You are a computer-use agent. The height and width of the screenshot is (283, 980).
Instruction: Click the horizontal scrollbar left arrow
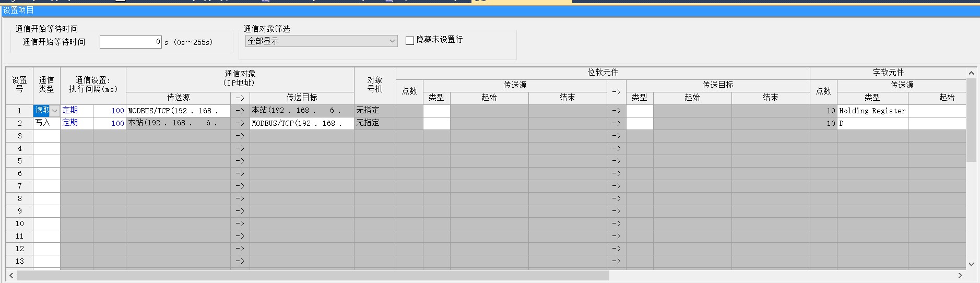pyautogui.click(x=11, y=275)
